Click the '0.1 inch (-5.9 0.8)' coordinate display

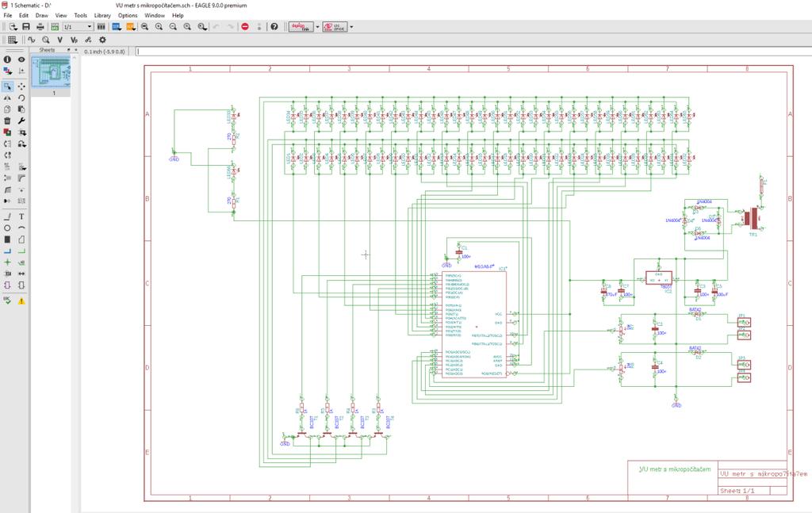pyautogui.click(x=105, y=52)
